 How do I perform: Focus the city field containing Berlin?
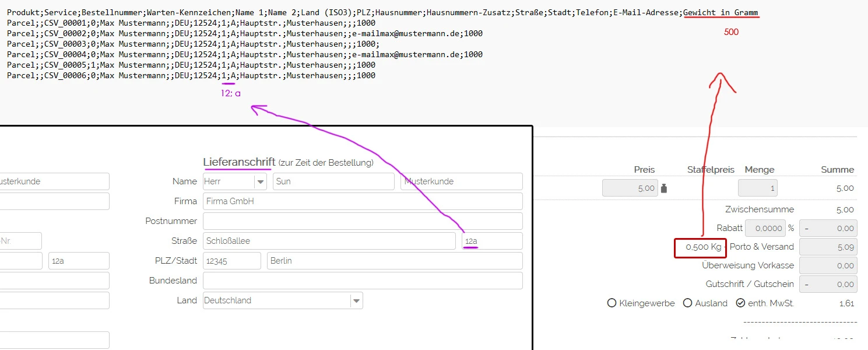pos(394,261)
